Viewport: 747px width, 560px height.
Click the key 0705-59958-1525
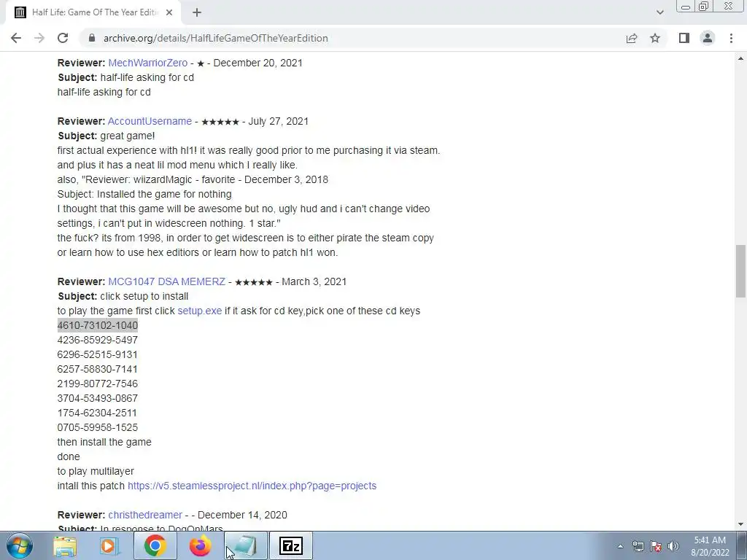click(x=98, y=427)
